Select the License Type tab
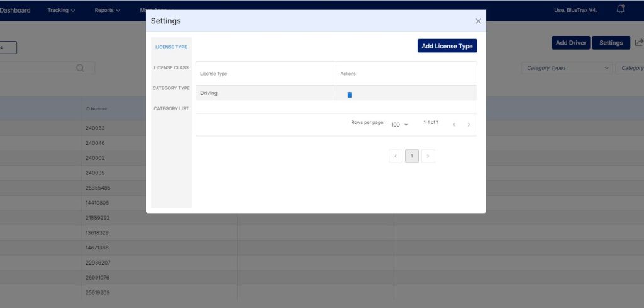 [171, 47]
